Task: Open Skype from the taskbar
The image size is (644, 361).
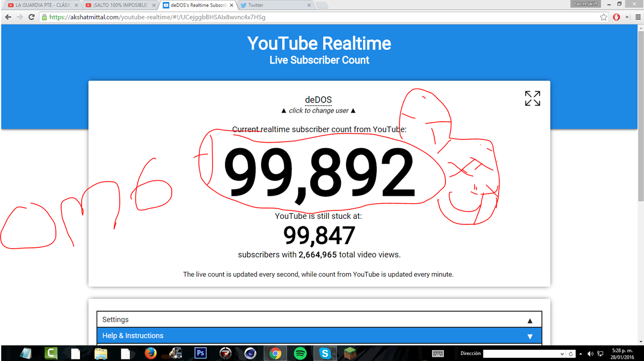Action: (325, 353)
